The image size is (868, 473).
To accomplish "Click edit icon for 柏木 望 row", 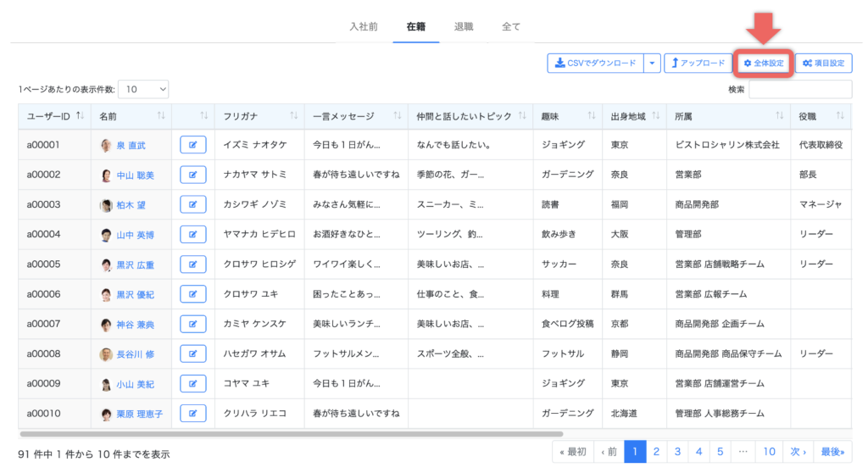I will click(193, 204).
